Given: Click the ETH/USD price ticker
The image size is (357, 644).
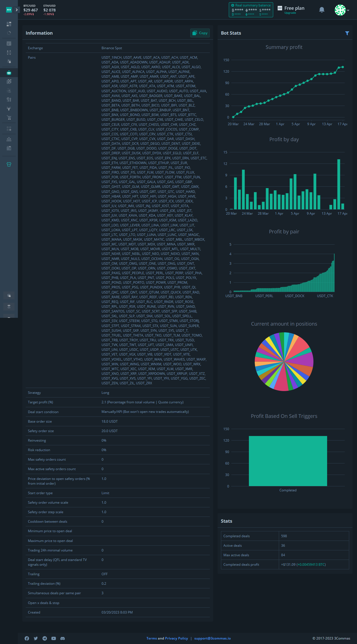Looking at the screenshot, I should point(49,10).
